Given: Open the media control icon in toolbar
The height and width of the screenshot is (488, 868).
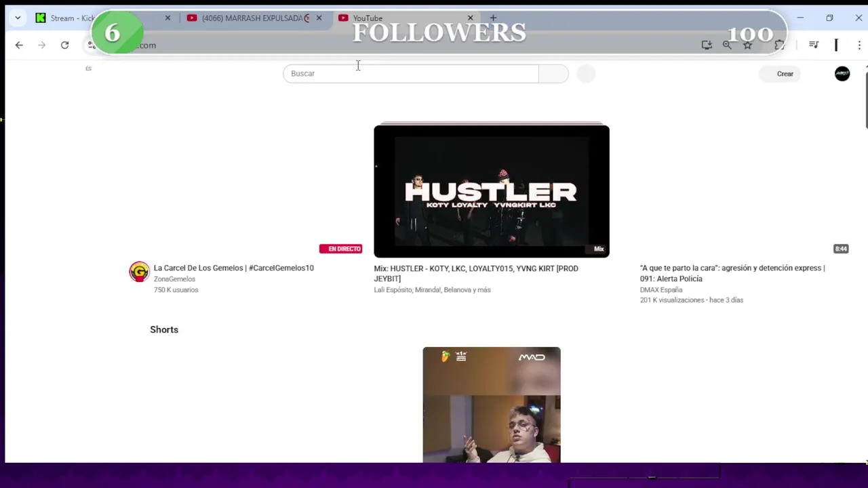Looking at the screenshot, I should pyautogui.click(x=814, y=45).
